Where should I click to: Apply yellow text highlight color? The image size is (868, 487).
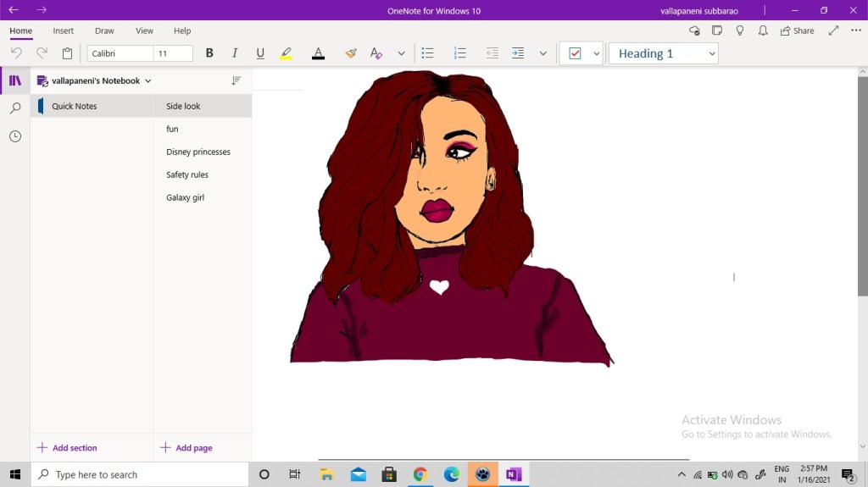pos(287,53)
